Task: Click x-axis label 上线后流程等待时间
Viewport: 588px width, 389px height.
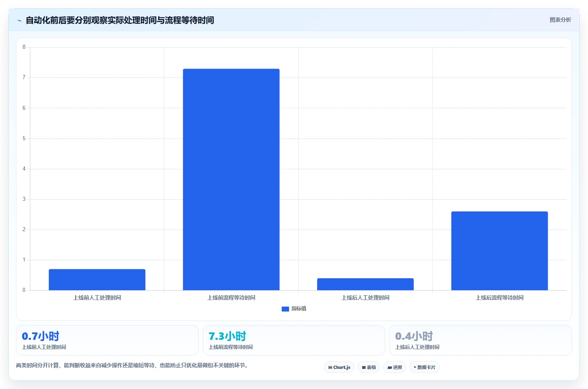Action: [499, 298]
